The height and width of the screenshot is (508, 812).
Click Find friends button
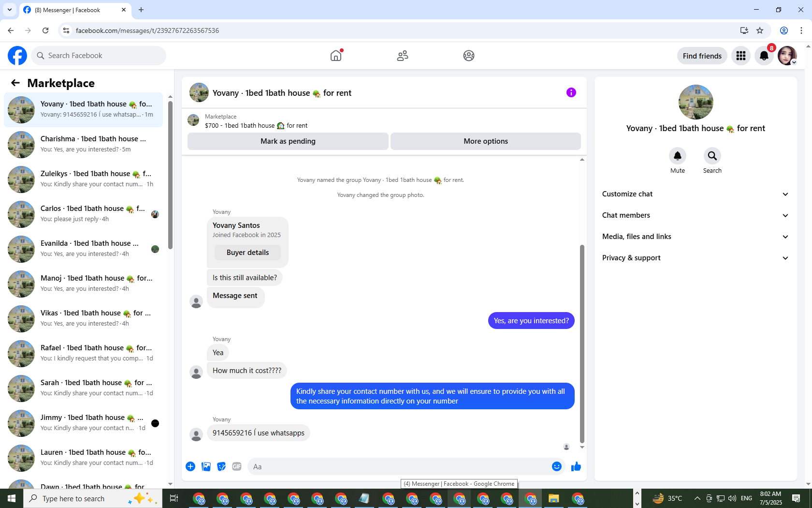pyautogui.click(x=702, y=56)
